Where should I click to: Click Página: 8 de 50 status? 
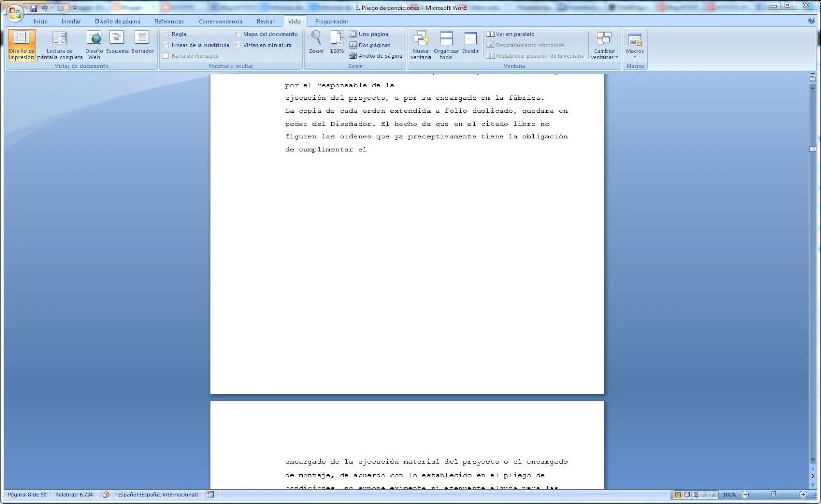click(x=27, y=495)
